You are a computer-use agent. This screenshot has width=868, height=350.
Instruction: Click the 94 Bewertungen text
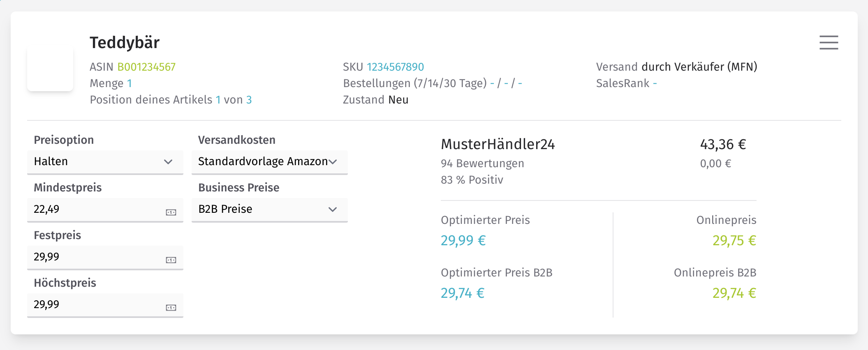click(x=482, y=163)
